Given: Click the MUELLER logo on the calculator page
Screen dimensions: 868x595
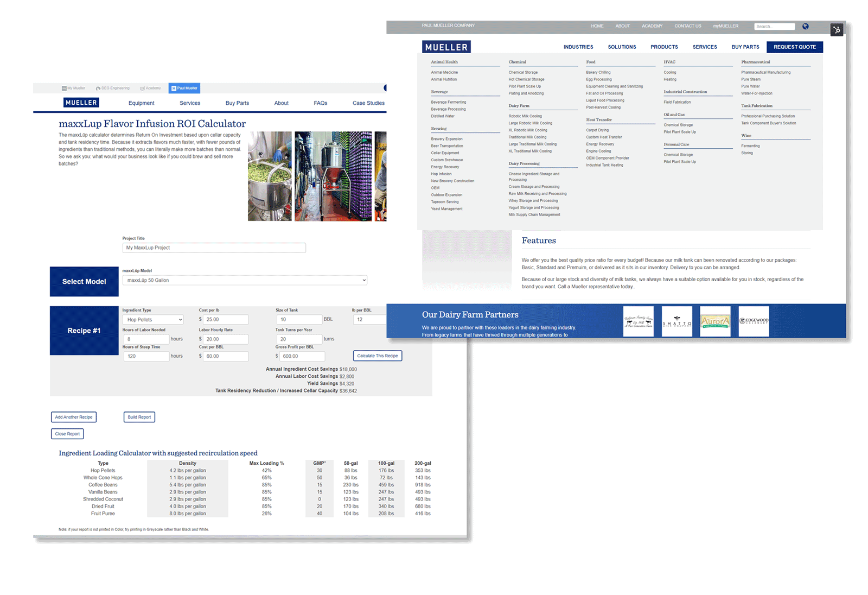Looking at the screenshot, I should (x=81, y=103).
